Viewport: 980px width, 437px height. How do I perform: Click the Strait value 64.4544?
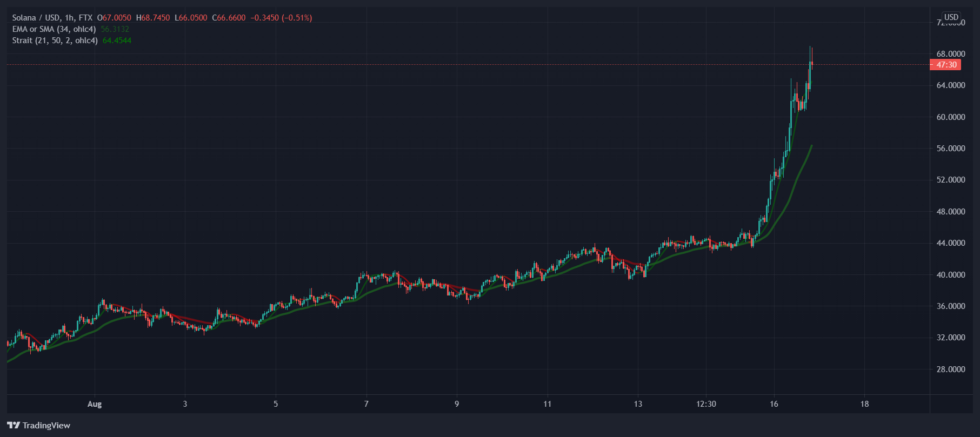point(117,41)
